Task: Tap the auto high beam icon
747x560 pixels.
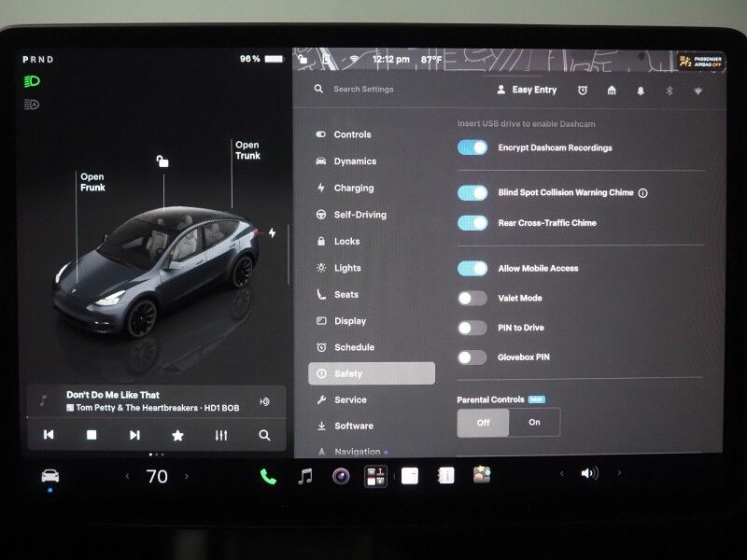Action: (32, 105)
